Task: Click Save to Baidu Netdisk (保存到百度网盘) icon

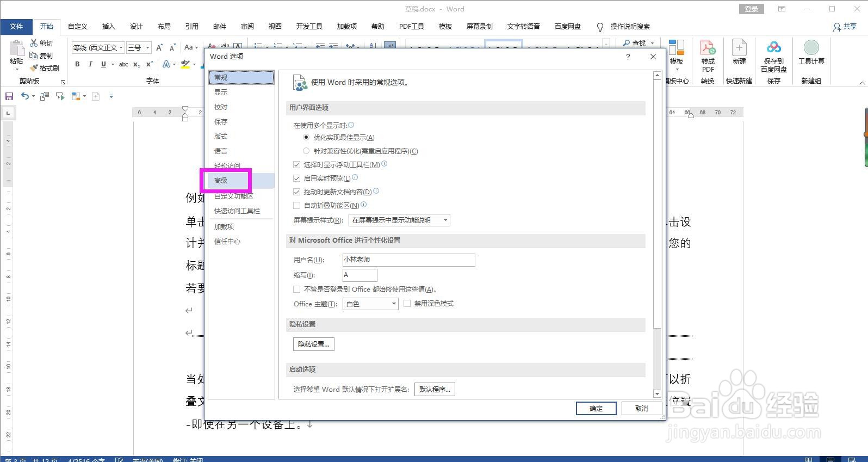Action: (773, 48)
